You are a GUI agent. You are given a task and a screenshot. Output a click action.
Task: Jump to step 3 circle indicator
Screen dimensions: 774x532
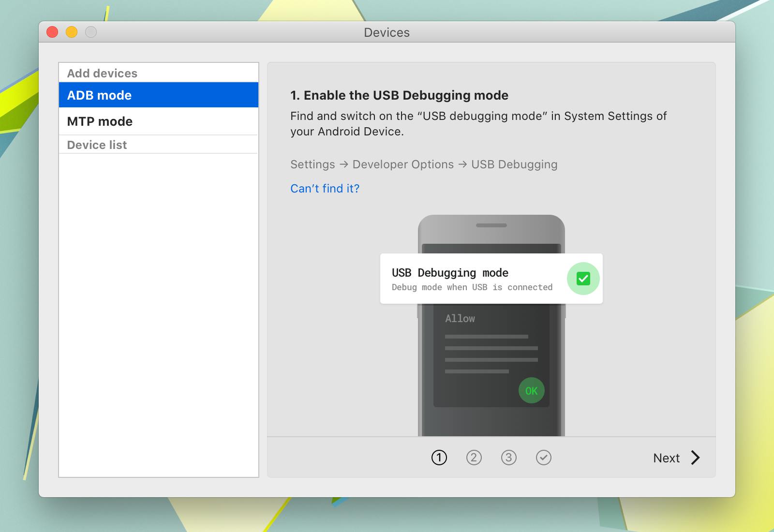pos(508,458)
